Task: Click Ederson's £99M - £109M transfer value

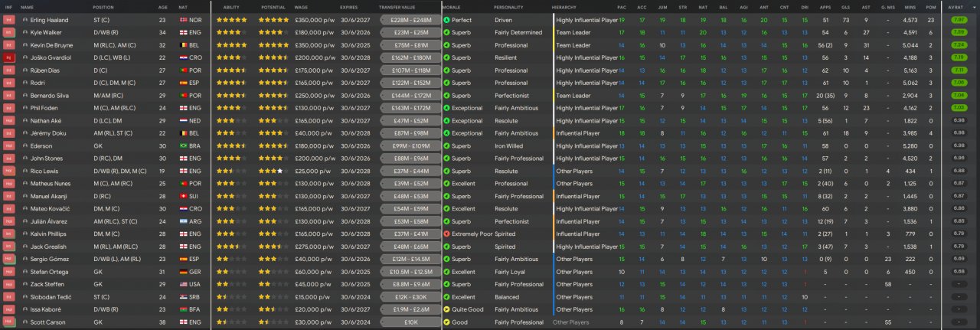Action: (410, 145)
